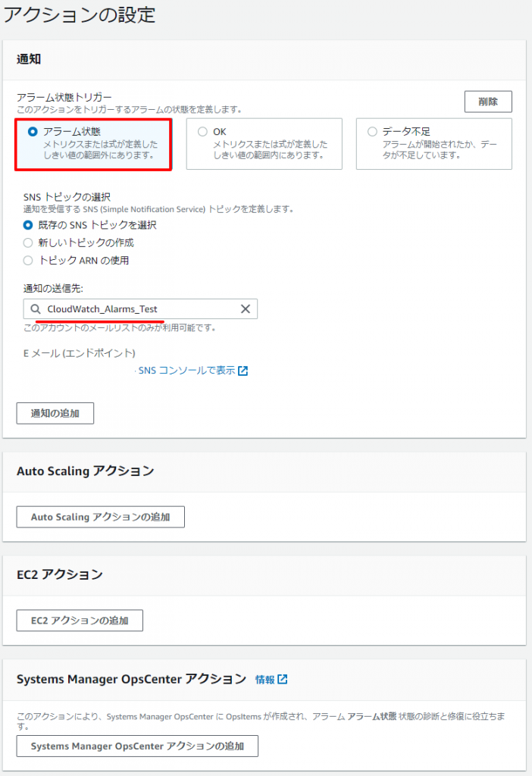Viewport: 532px width, 776px height.
Task: Click the 通知 section heading
Action: pos(29,59)
